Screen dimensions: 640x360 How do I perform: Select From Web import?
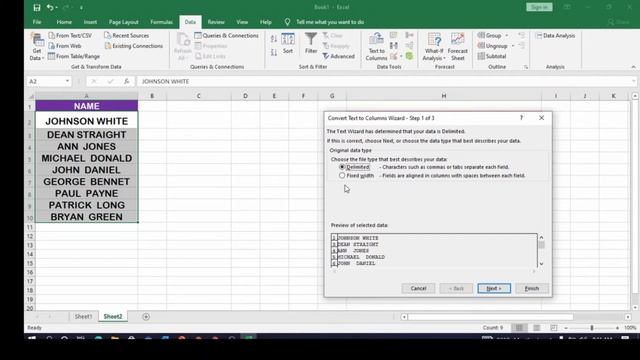click(64, 46)
